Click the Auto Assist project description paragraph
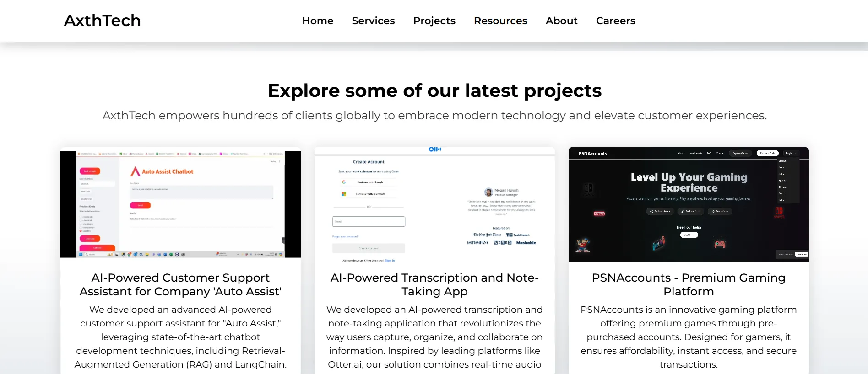This screenshot has height=374, width=868. [x=180, y=337]
